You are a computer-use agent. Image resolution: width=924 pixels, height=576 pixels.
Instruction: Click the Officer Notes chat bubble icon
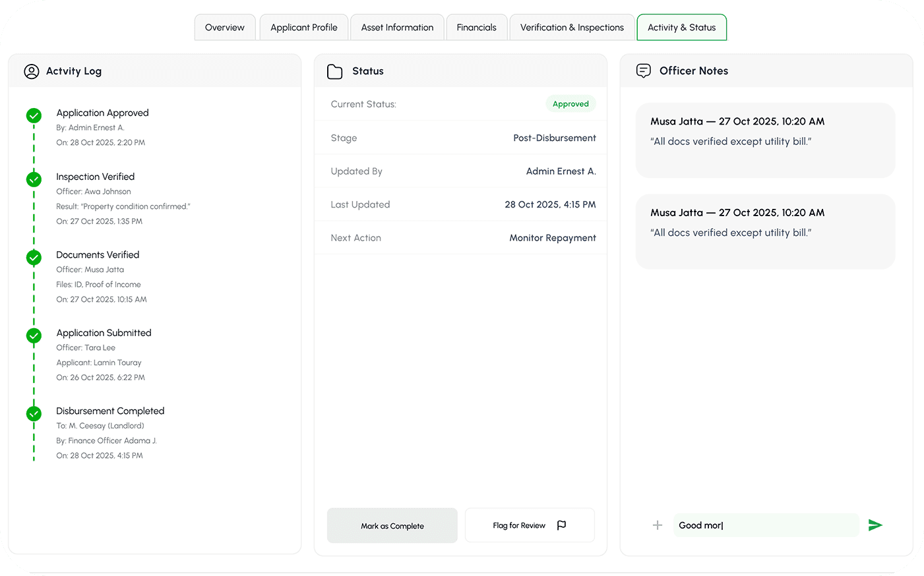tap(644, 71)
